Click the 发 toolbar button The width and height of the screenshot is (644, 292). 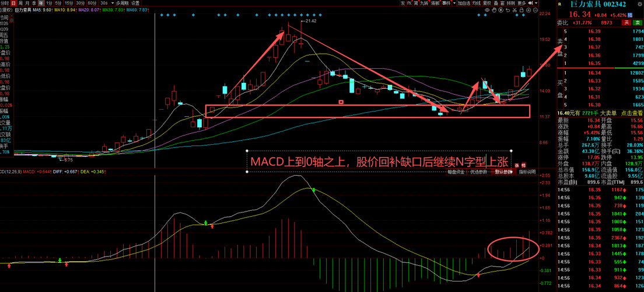[402, 4]
